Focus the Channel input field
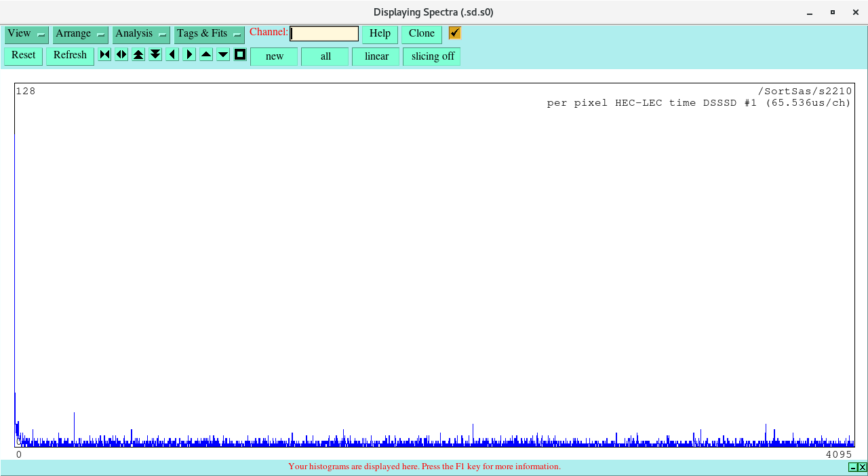Viewport: 868px width, 476px height. 324,34
